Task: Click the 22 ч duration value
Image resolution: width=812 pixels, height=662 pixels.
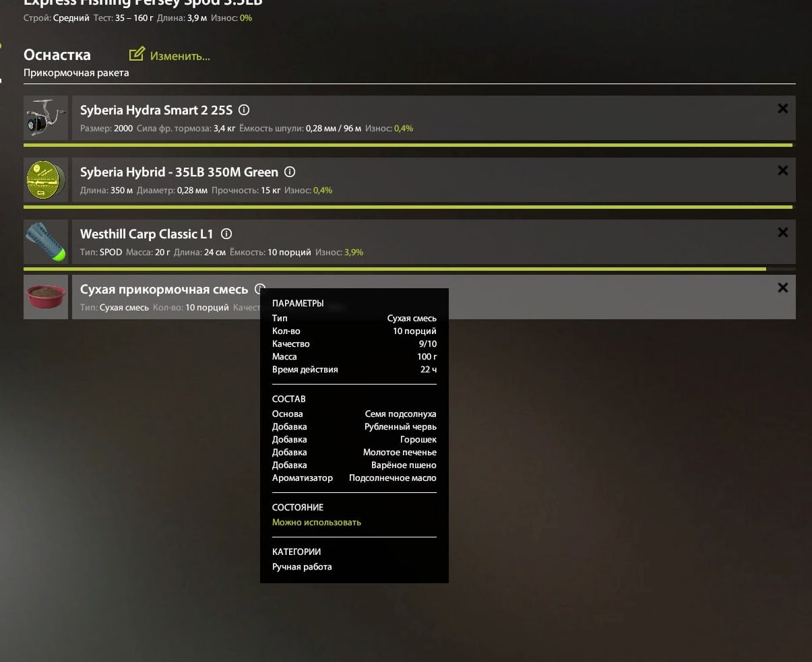Action: (429, 369)
